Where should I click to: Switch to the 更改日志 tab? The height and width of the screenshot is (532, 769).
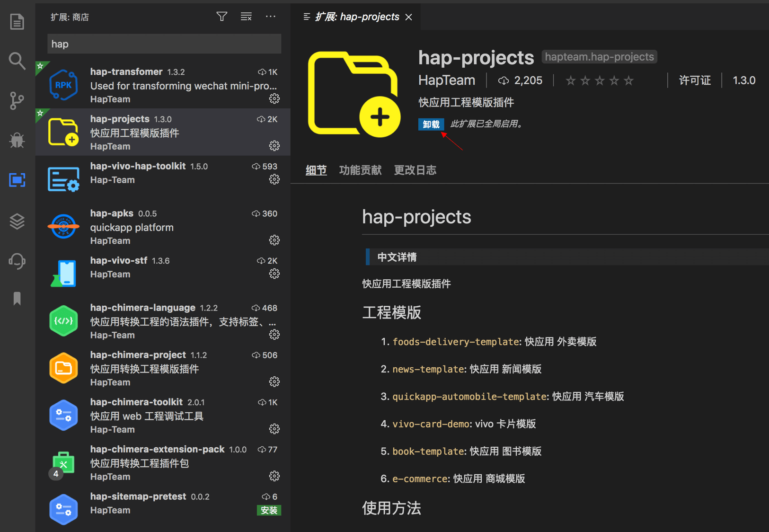[x=415, y=170]
